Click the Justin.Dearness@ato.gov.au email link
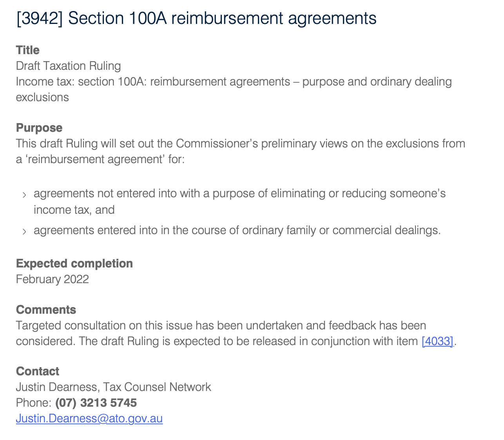The image size is (504, 440). 89,418
